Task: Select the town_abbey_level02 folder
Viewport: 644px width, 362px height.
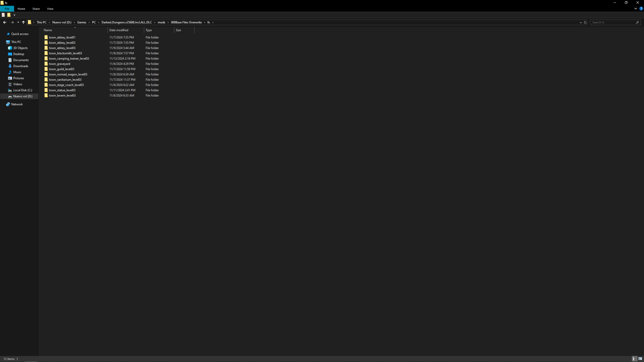Action: [62, 43]
